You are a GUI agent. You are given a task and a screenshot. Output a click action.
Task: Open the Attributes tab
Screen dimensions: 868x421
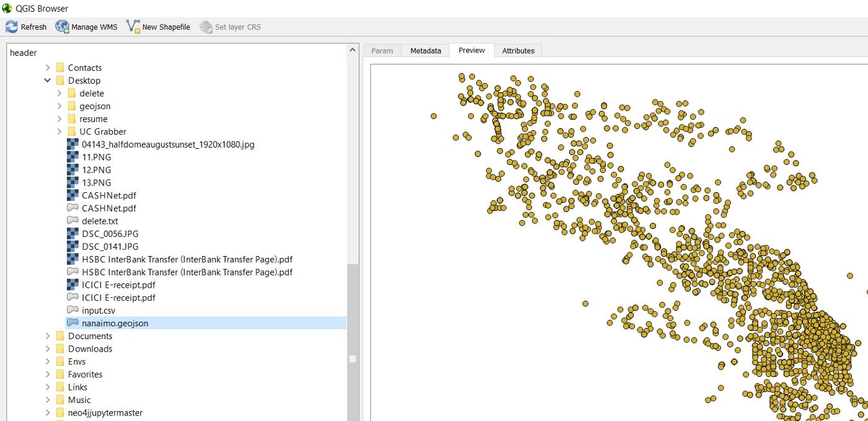point(518,50)
